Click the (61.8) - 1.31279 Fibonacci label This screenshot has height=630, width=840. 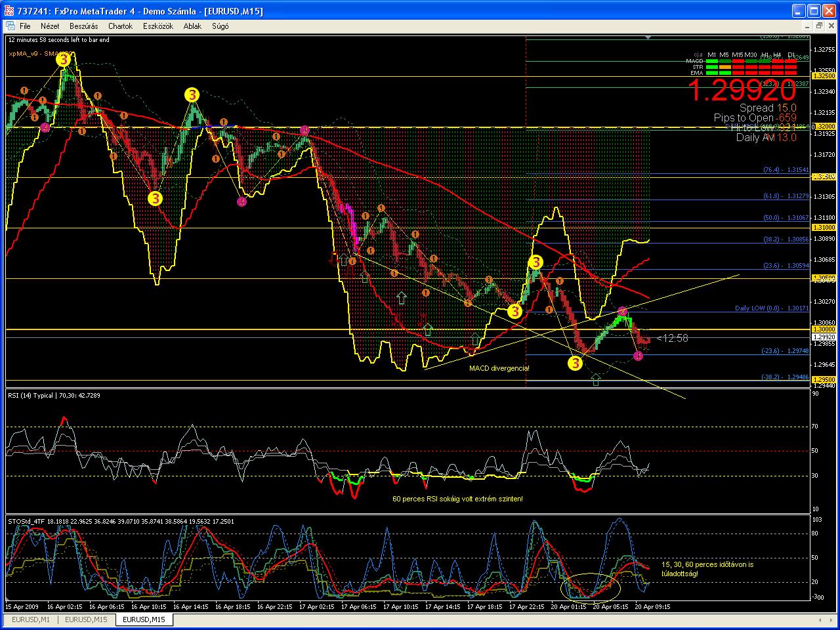pos(786,196)
